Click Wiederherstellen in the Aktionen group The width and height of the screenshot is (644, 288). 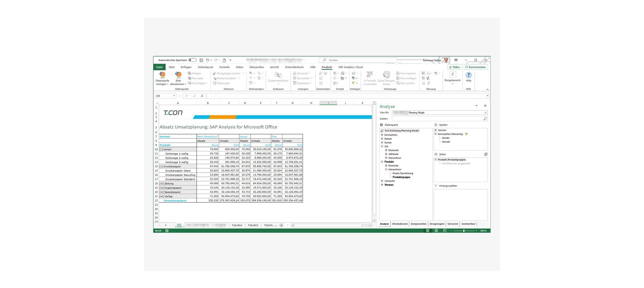(226, 78)
